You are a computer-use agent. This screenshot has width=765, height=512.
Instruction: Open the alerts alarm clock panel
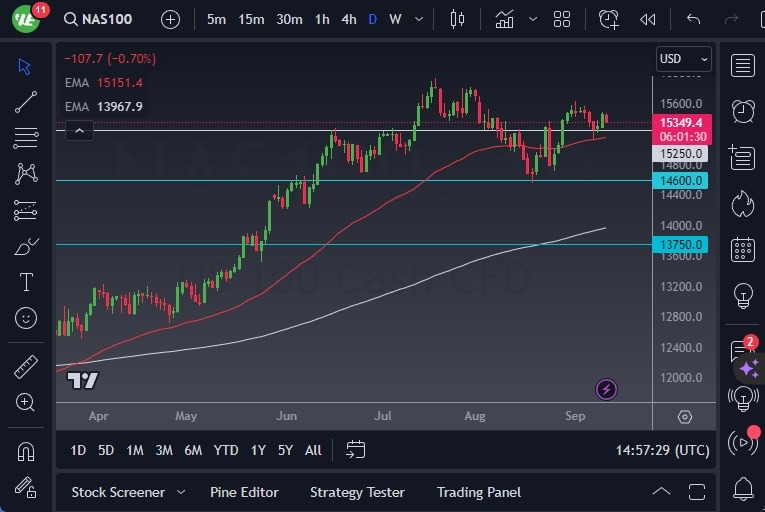tap(742, 111)
